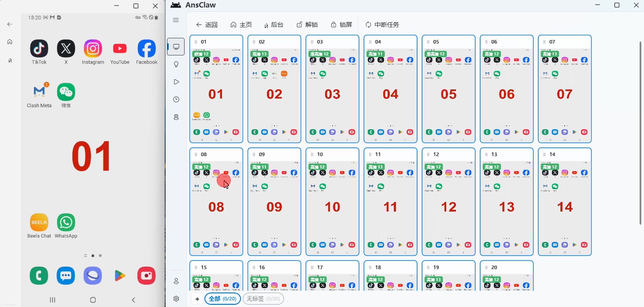Click the drag handle beside device 08 title

click(x=196, y=155)
